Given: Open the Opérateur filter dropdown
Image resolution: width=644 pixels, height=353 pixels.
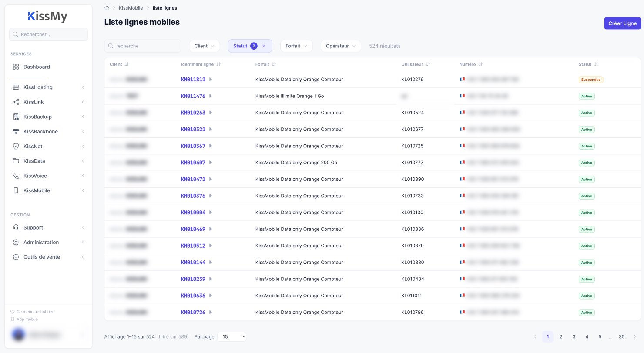Looking at the screenshot, I should (341, 46).
